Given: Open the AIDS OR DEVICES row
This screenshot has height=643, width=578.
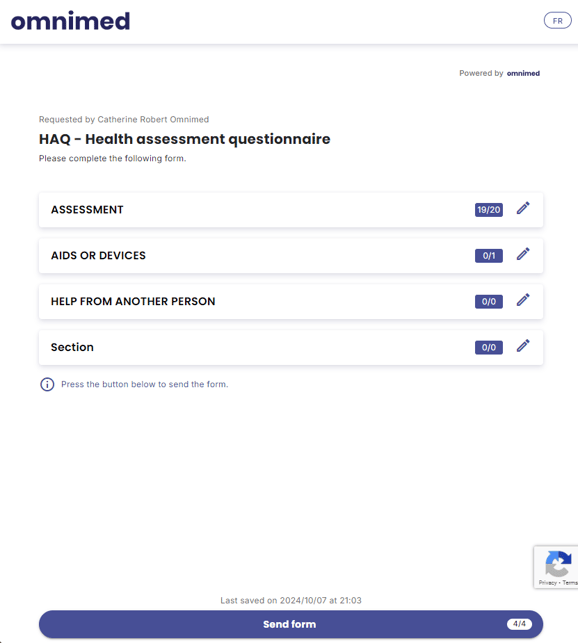Looking at the screenshot, I should click(x=291, y=255).
